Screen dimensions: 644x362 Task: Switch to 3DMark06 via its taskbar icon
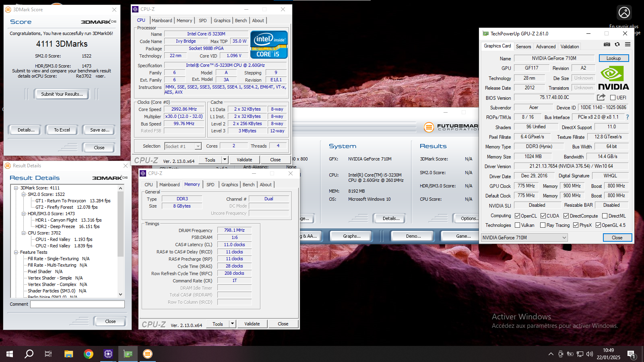(x=148, y=354)
